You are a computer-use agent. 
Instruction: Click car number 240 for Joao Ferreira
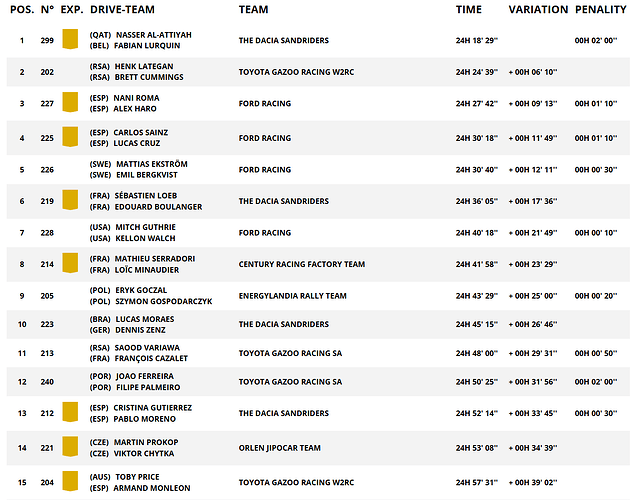coord(46,381)
